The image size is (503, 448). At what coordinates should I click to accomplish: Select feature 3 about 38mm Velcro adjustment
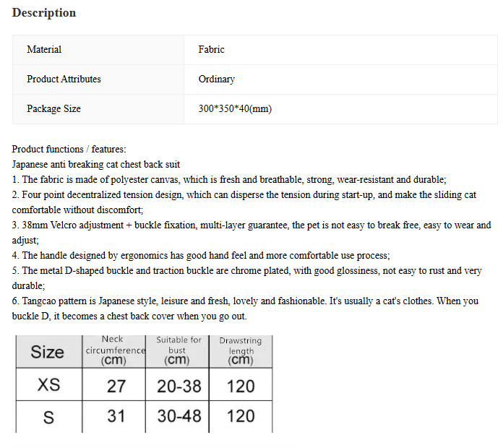click(x=252, y=233)
